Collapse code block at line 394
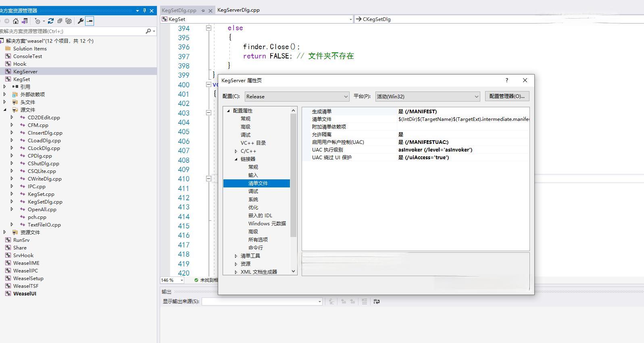This screenshot has width=644, height=343. click(208, 28)
